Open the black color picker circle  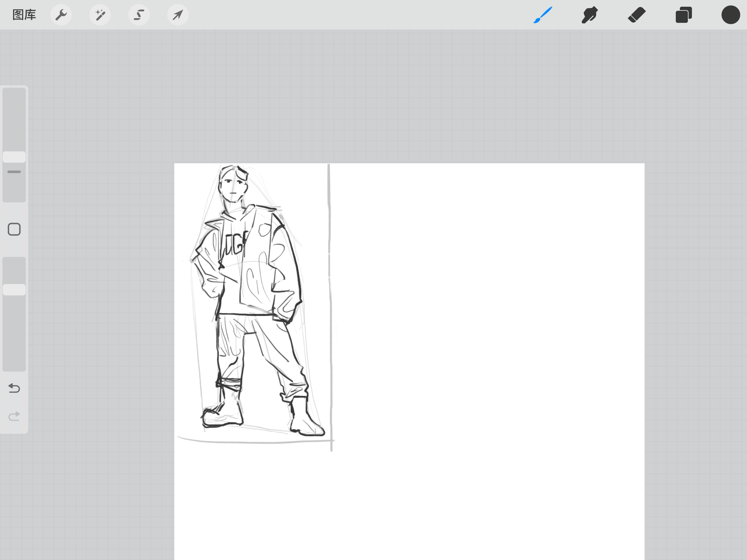(x=731, y=15)
